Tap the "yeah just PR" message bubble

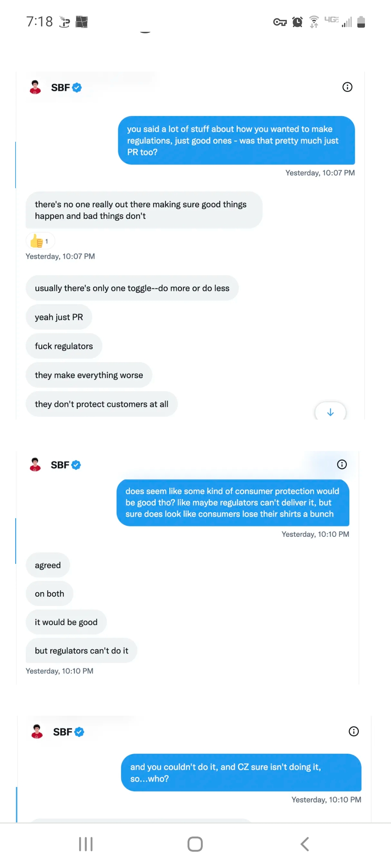tap(59, 317)
